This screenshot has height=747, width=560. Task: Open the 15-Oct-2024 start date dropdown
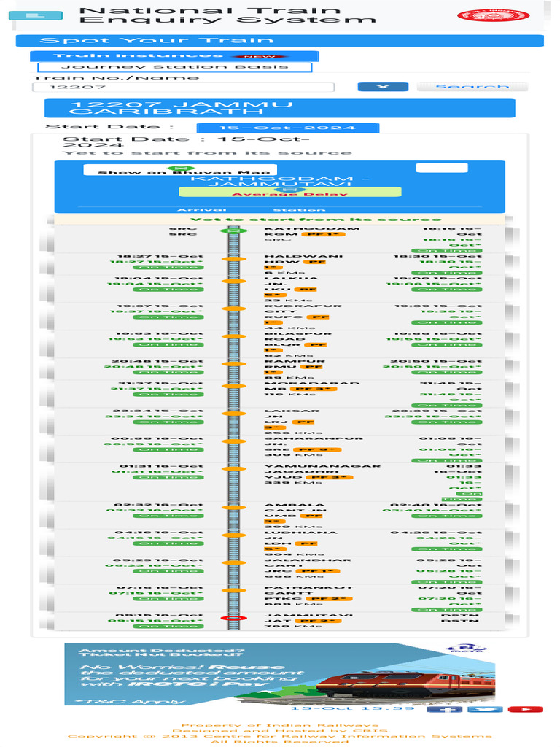coord(287,128)
